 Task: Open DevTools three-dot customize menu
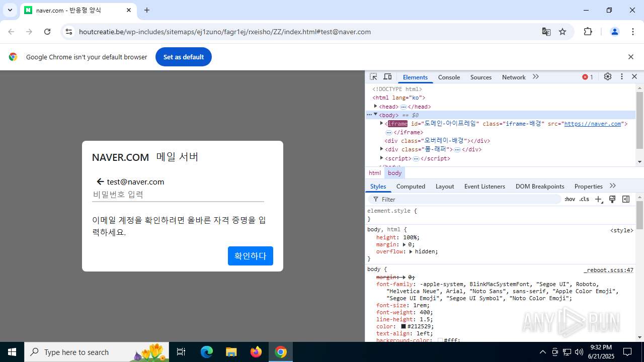(x=622, y=77)
